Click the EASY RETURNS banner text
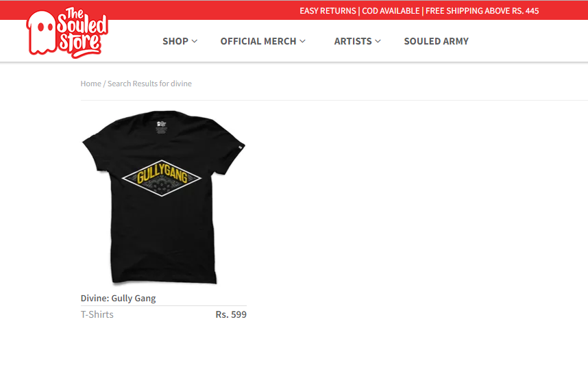Image resolution: width=588 pixels, height=365 pixels. [x=328, y=11]
